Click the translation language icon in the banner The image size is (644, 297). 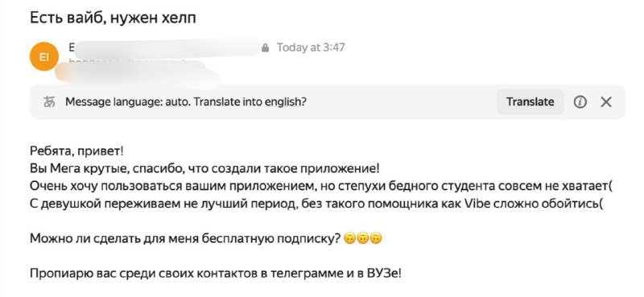coord(49,101)
